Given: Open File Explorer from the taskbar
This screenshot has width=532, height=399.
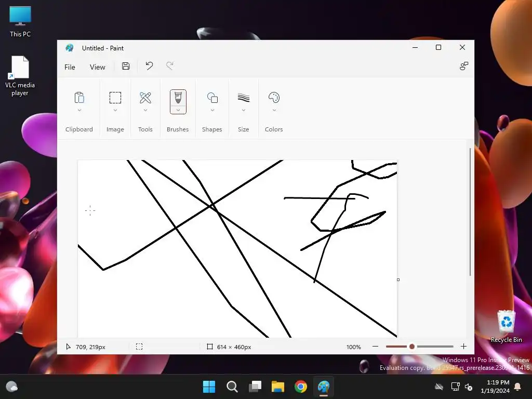Looking at the screenshot, I should coord(277,387).
